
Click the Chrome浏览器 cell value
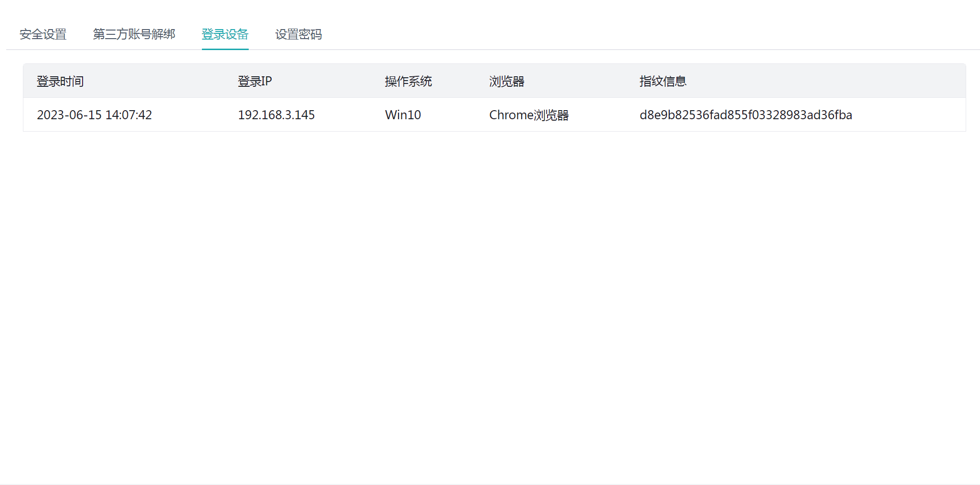[x=528, y=115]
